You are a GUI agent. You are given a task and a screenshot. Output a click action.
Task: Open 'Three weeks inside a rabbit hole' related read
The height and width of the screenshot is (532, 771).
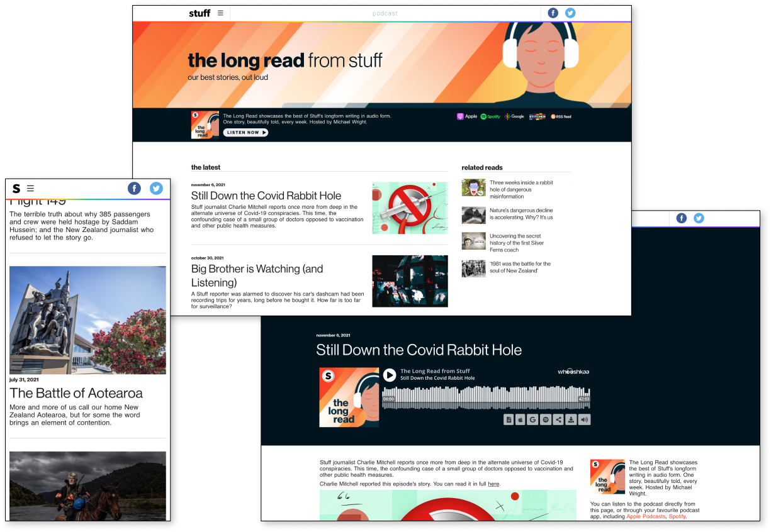[x=521, y=189]
